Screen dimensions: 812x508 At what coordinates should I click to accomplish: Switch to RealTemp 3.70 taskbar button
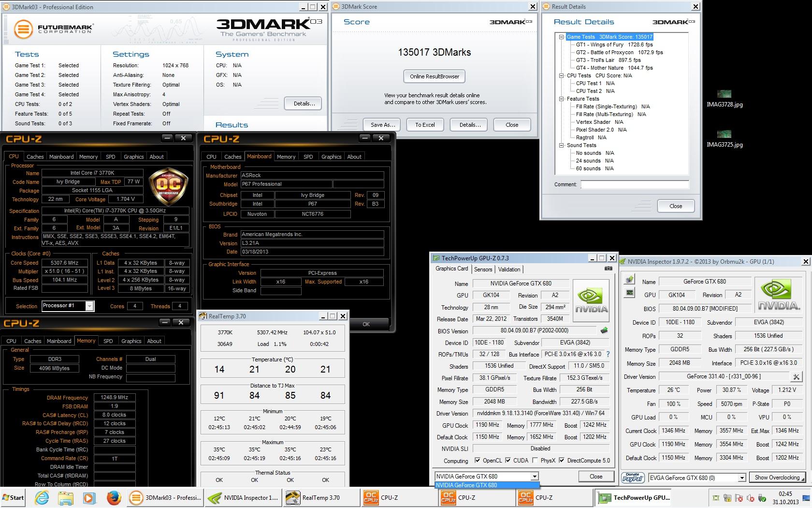point(320,497)
